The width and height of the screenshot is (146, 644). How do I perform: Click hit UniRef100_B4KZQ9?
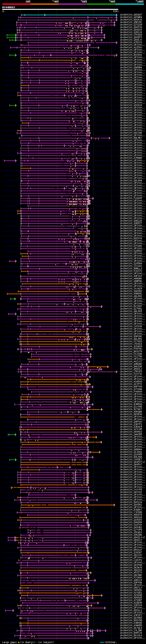click(131, 366)
